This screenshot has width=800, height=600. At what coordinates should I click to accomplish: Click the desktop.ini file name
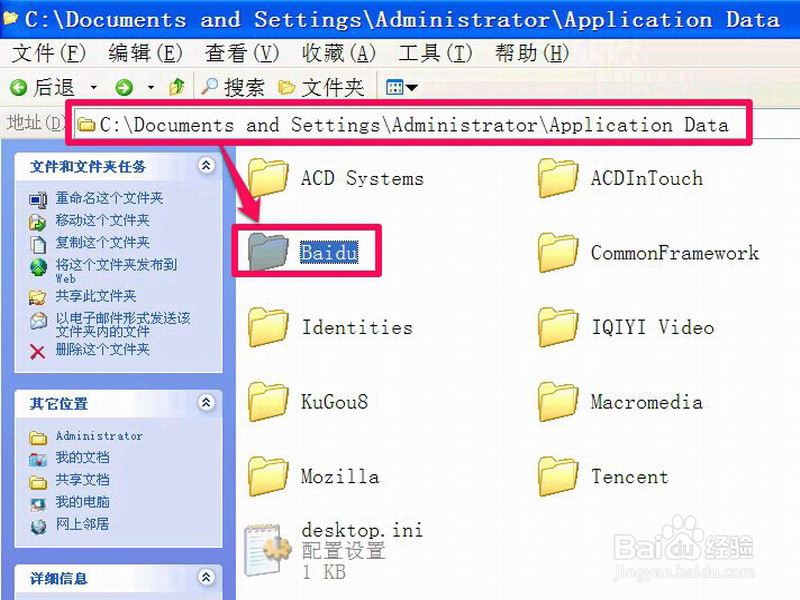pos(362,530)
